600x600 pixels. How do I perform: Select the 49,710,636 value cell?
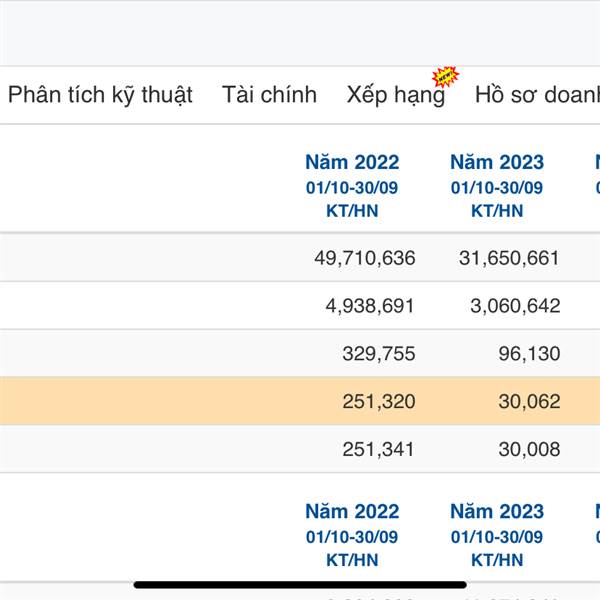(x=364, y=258)
